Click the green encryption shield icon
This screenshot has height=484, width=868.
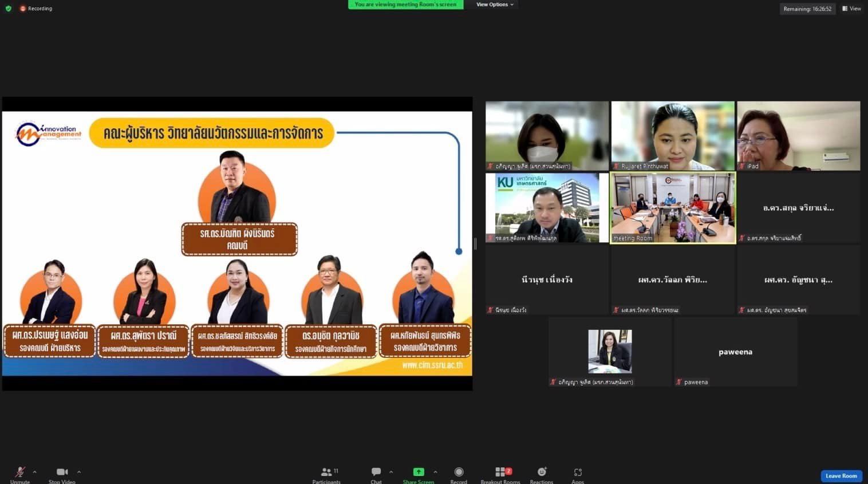(x=8, y=9)
